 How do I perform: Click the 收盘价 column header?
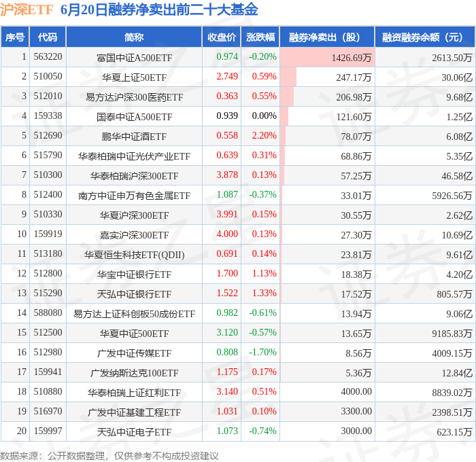(x=222, y=37)
